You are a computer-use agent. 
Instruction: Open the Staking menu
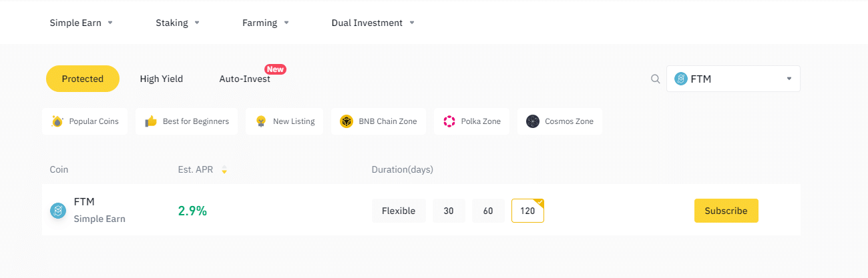[x=178, y=23]
